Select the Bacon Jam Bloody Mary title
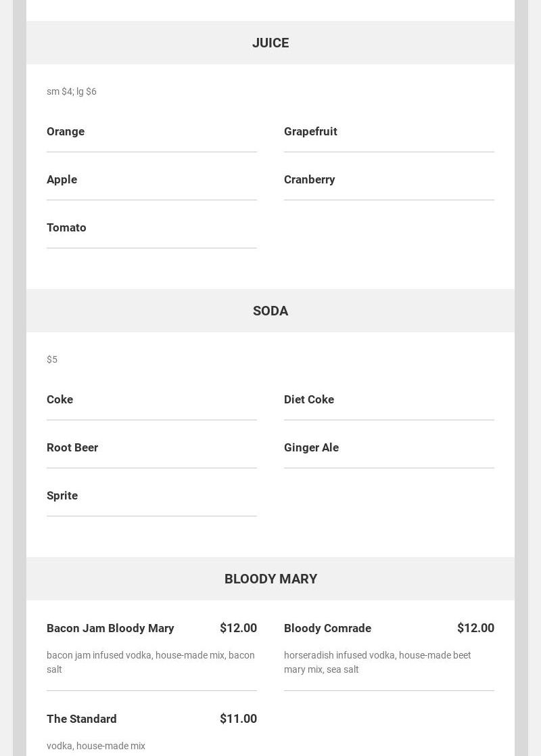 110,628
